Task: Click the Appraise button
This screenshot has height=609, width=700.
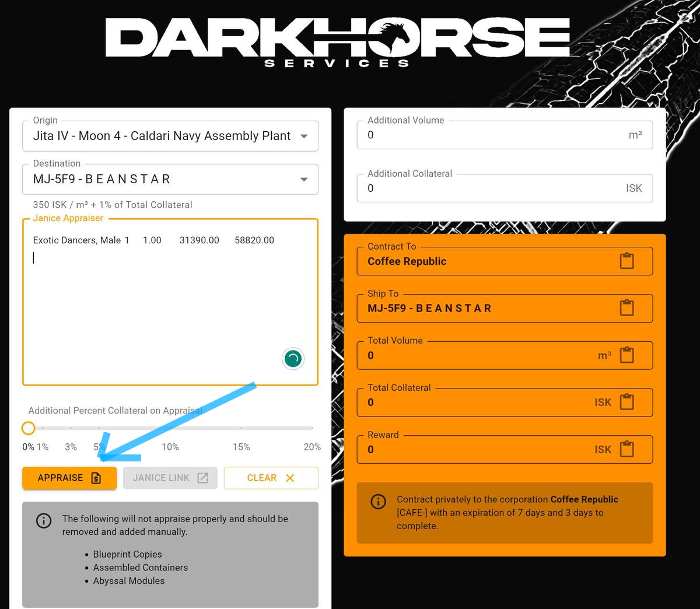Action: pos(69,478)
